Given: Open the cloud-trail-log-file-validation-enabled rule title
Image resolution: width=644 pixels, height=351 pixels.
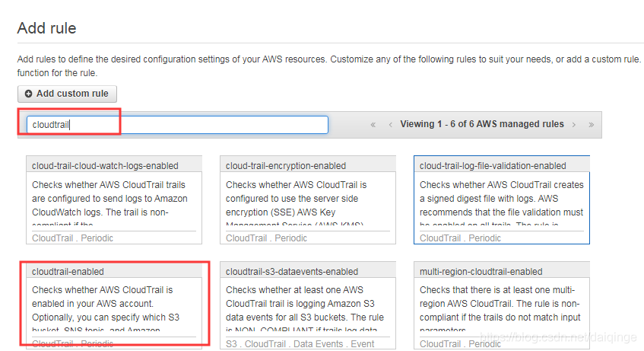Looking at the screenshot, I should click(493, 166).
